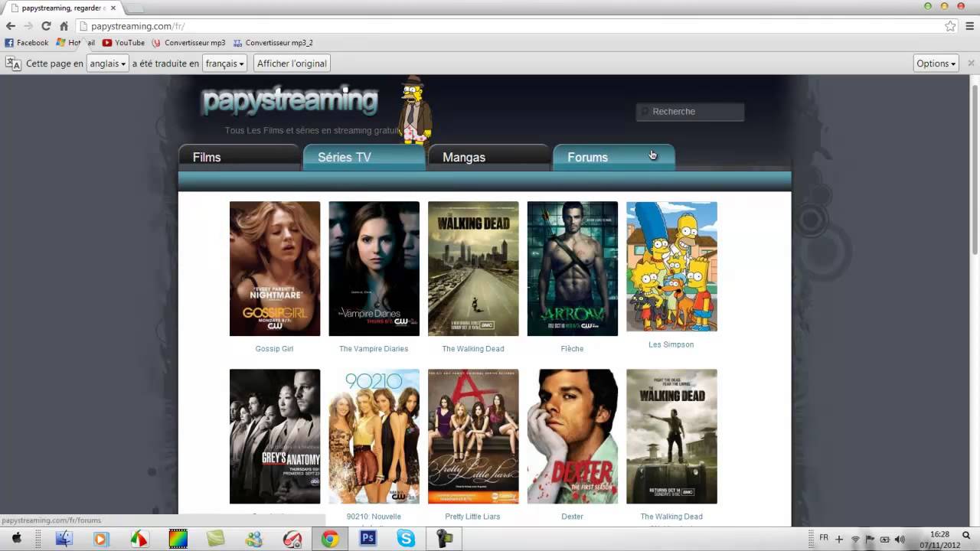Image resolution: width=980 pixels, height=551 pixels.
Task: Open the Mangas tab
Action: pos(488,157)
